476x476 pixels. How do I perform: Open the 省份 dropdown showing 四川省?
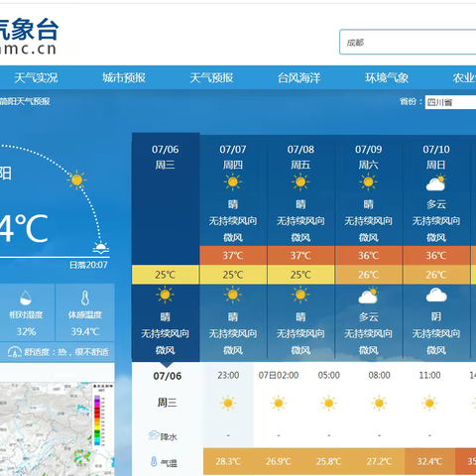[x=450, y=102]
